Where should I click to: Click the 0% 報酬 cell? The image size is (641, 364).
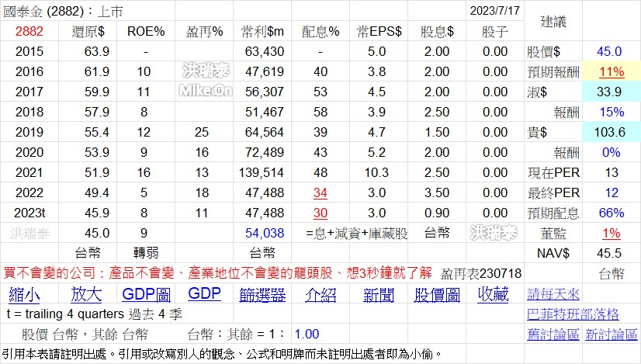612,153
